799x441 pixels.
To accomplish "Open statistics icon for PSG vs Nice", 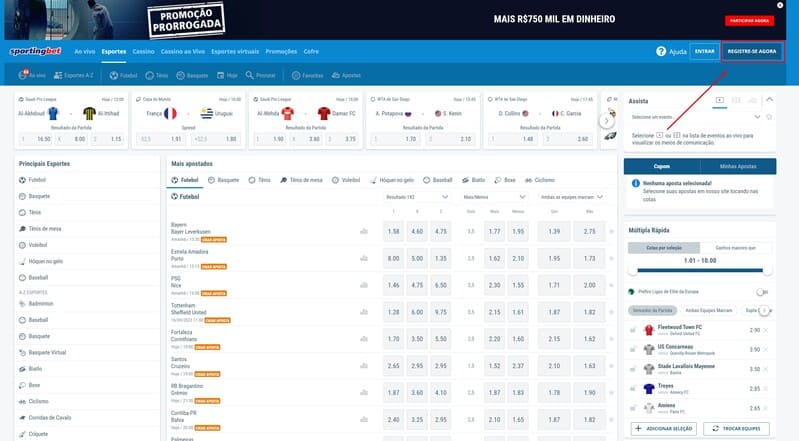I will pyautogui.click(x=364, y=286).
